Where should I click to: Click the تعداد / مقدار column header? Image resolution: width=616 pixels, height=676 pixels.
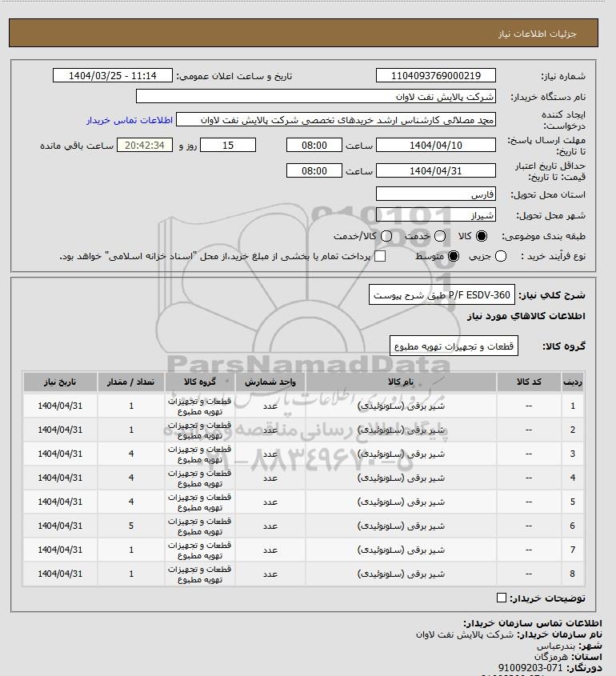click(x=131, y=382)
